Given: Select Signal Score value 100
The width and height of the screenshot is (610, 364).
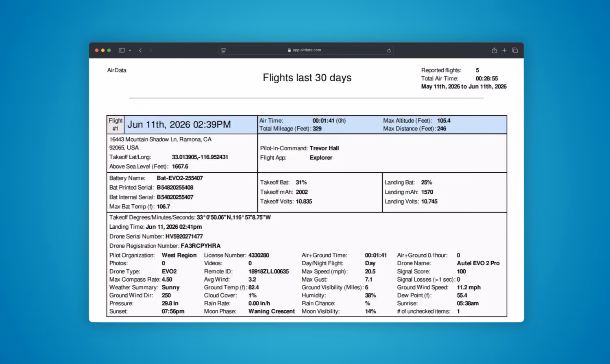Looking at the screenshot, I should [461, 271].
